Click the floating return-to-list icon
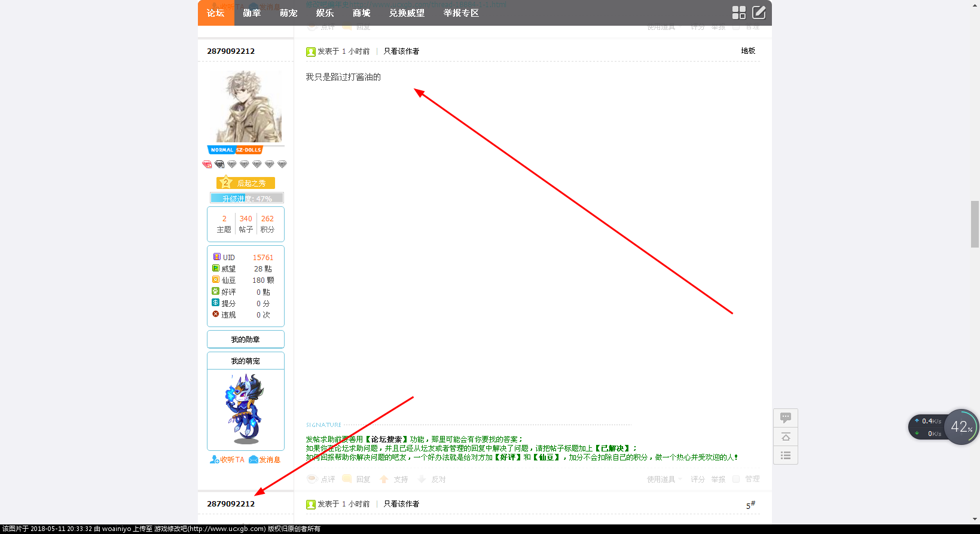 click(786, 456)
